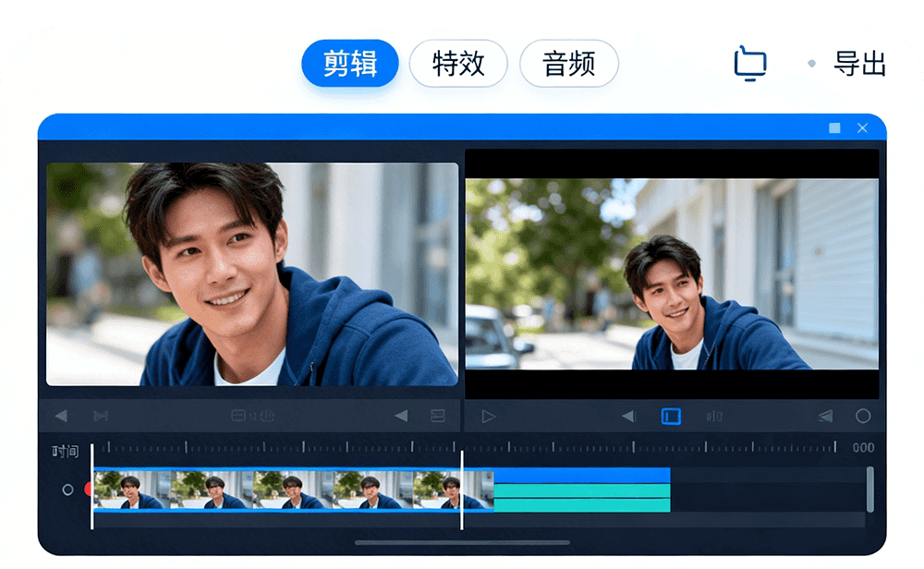Open the 特效 tab

458,64
